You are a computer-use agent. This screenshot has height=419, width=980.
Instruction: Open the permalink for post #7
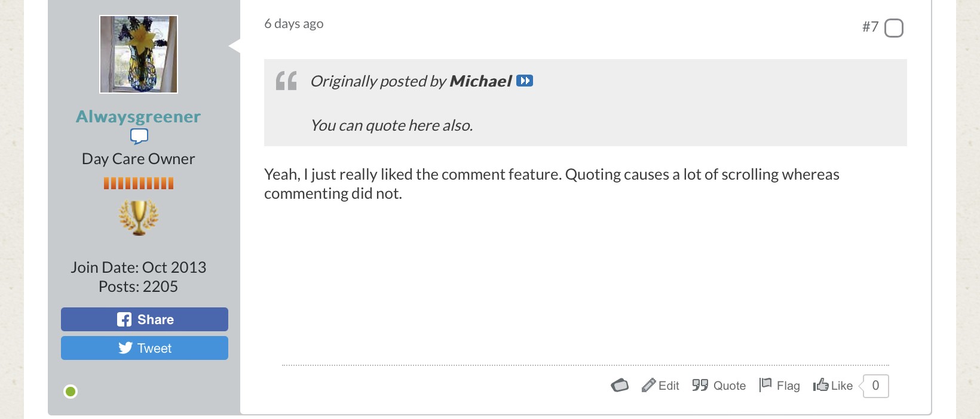(870, 27)
